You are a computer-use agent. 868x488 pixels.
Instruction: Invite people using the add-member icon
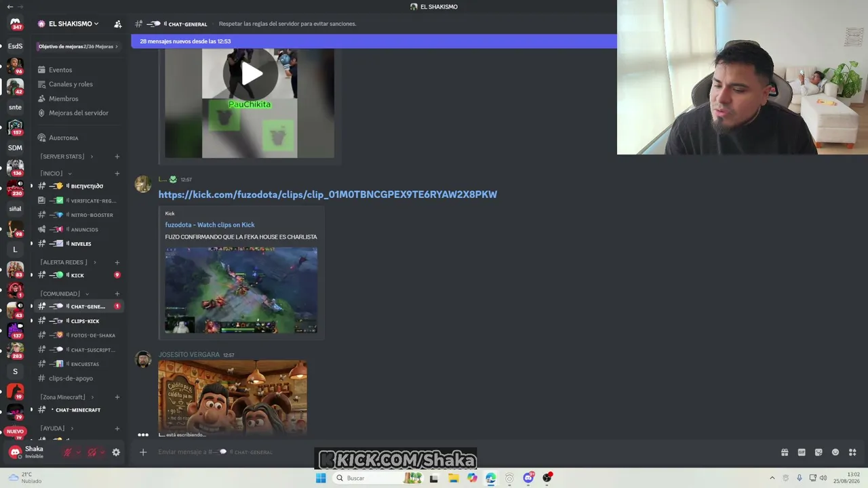[117, 24]
